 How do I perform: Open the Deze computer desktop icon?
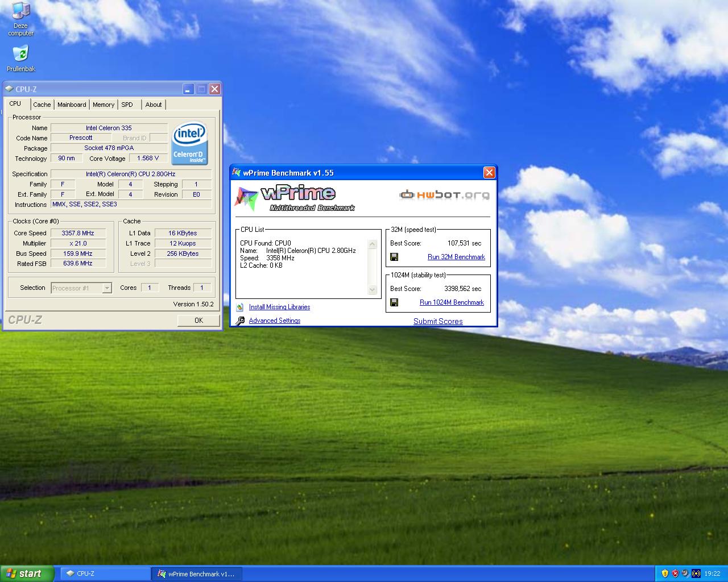tap(20, 19)
